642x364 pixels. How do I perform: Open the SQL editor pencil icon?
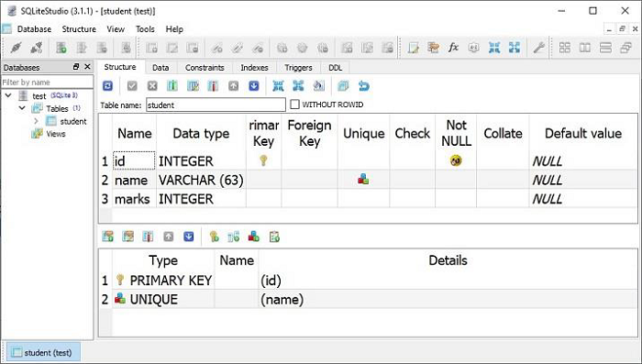(413, 48)
